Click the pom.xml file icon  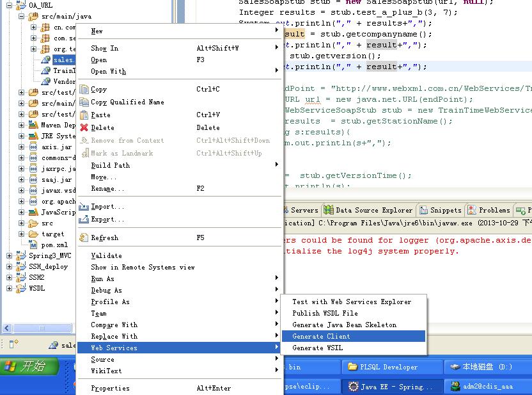(x=33, y=245)
